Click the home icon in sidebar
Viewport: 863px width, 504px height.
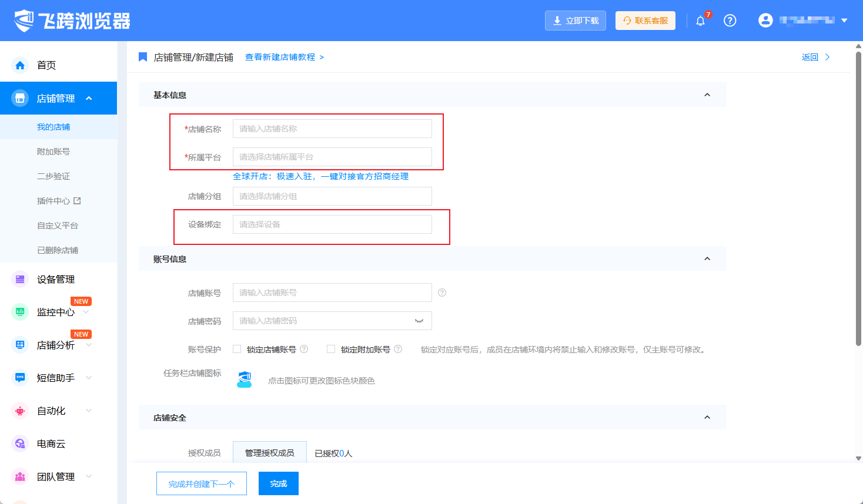click(20, 65)
